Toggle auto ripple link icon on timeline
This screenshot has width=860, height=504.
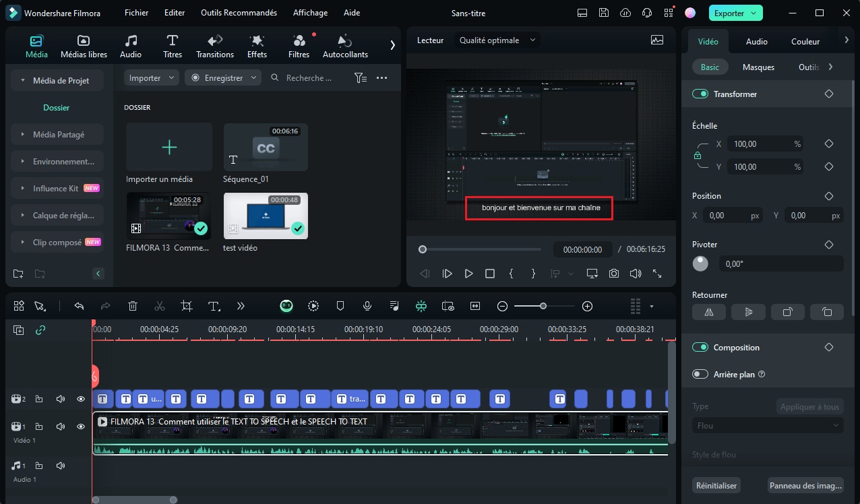pyautogui.click(x=40, y=330)
